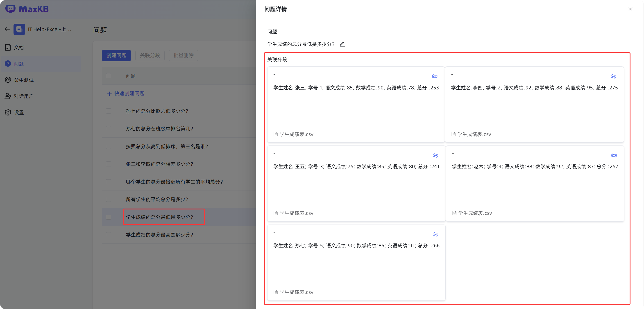Select all questions with the header checkbox

(109, 76)
